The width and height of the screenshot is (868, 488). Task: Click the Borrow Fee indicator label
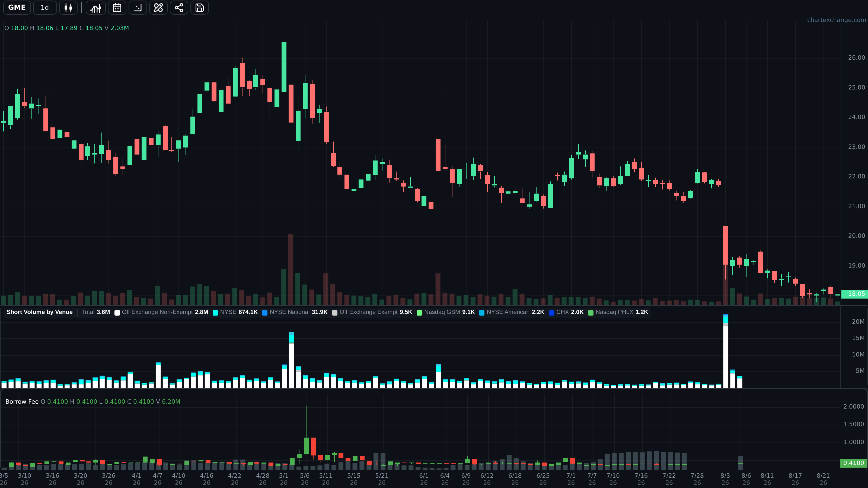(x=22, y=402)
